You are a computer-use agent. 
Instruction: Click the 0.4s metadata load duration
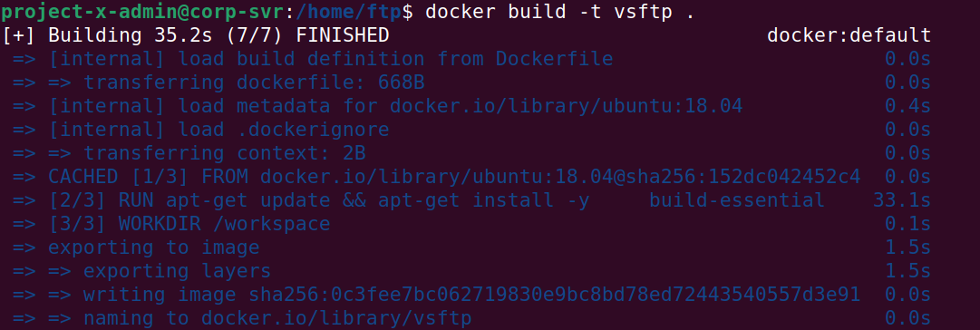907,106
